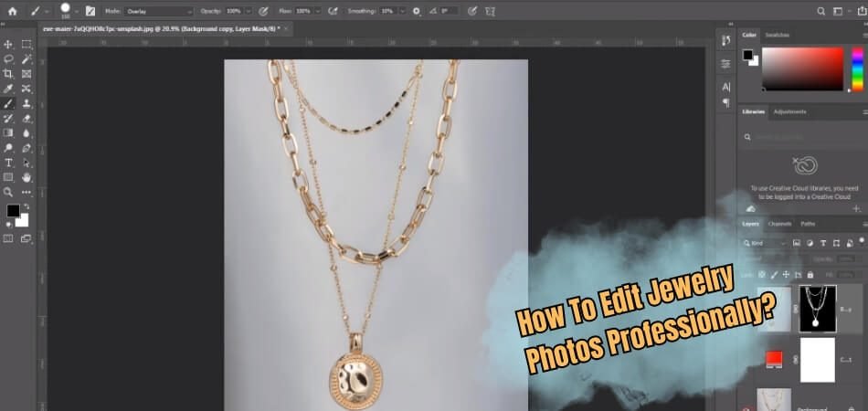The width and height of the screenshot is (868, 411).
Task: Select the Blur tool
Action: (x=26, y=132)
